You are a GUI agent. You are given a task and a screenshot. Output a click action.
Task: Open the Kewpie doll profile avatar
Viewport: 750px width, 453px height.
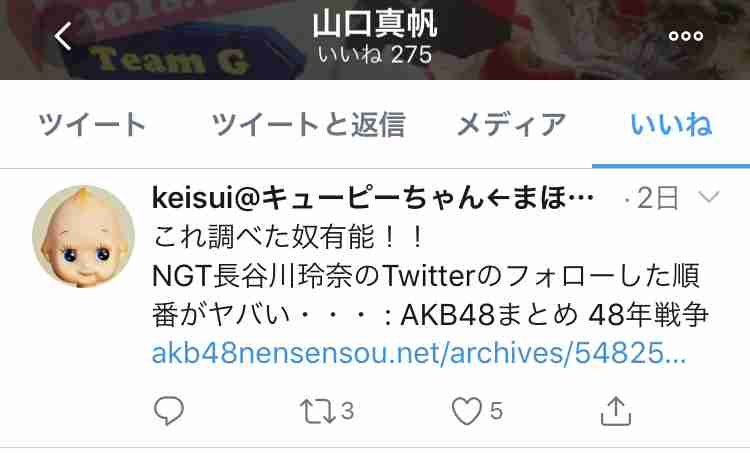(84, 236)
